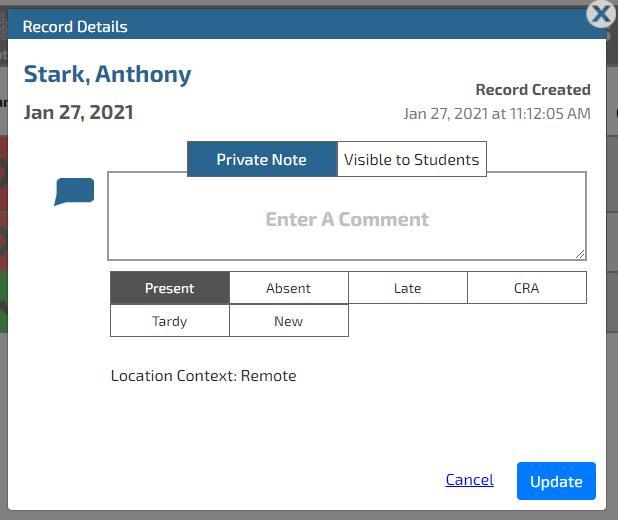The width and height of the screenshot is (618, 520).
Task: Select the New status option
Action: [x=289, y=321]
